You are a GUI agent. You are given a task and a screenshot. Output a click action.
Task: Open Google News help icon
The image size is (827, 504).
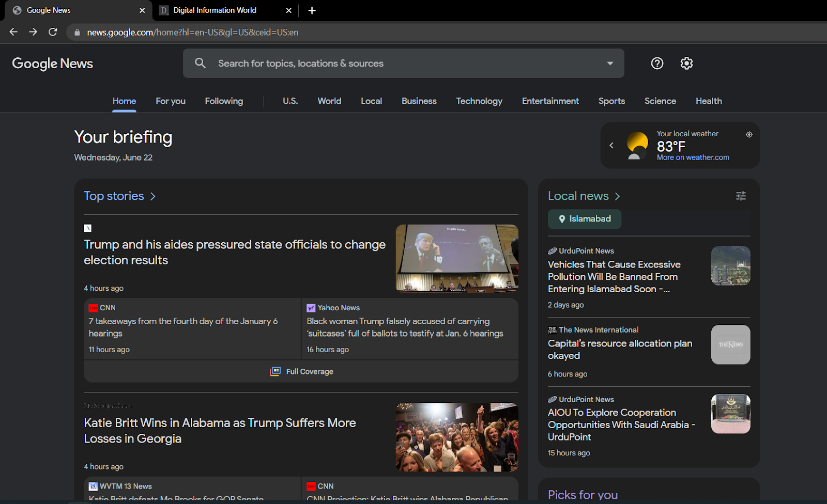[x=657, y=64]
